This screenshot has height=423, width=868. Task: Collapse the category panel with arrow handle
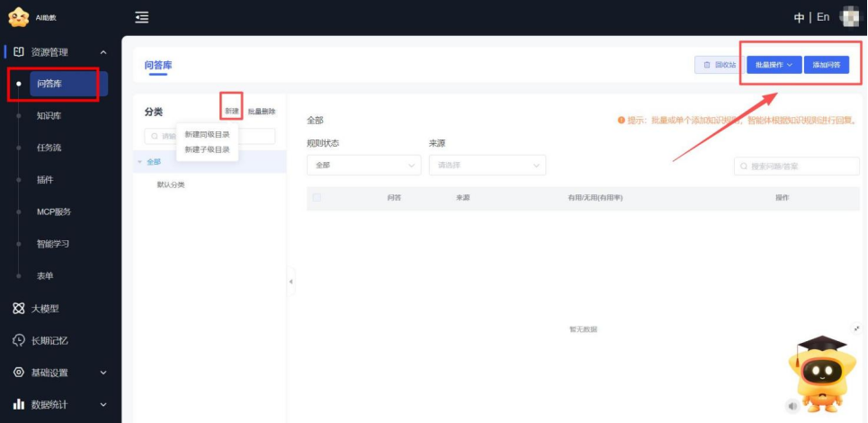pos(291,282)
